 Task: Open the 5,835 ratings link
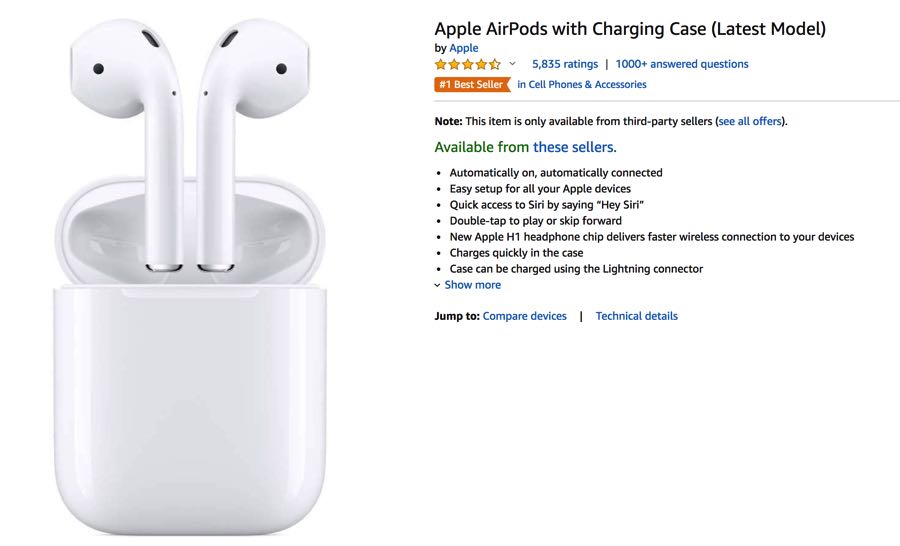(565, 64)
